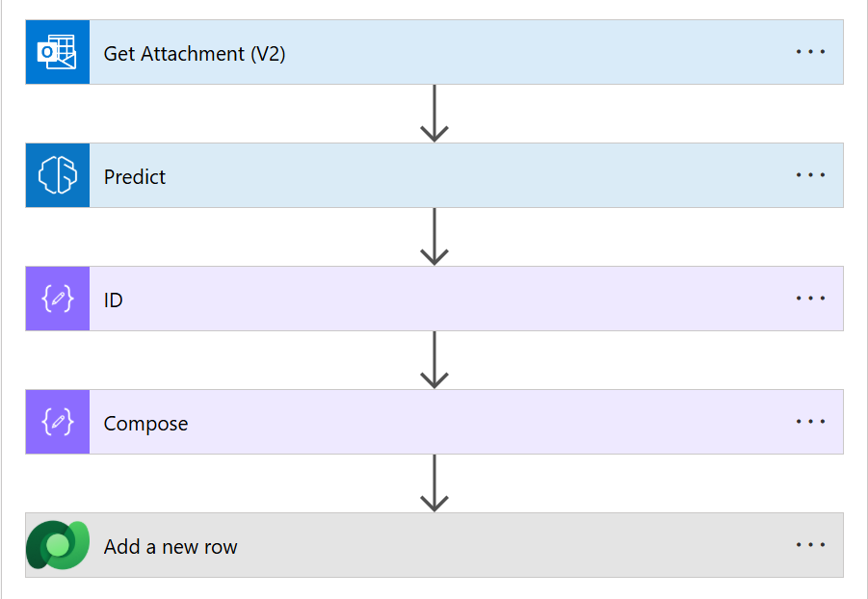
Task: Click empty header area of the Predict card
Action: (x=482, y=176)
